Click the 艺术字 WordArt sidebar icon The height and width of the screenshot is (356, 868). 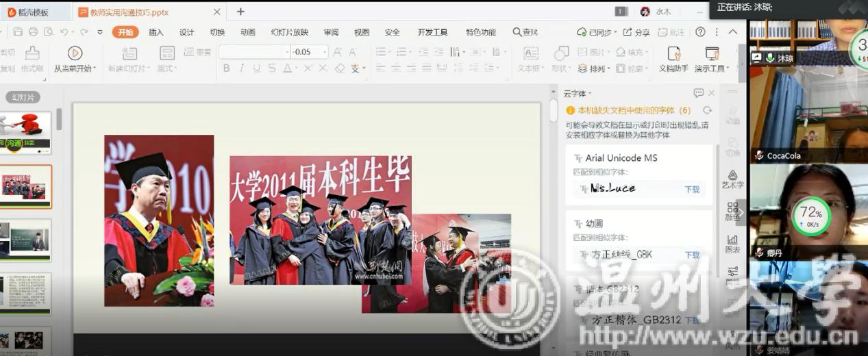[x=732, y=176]
